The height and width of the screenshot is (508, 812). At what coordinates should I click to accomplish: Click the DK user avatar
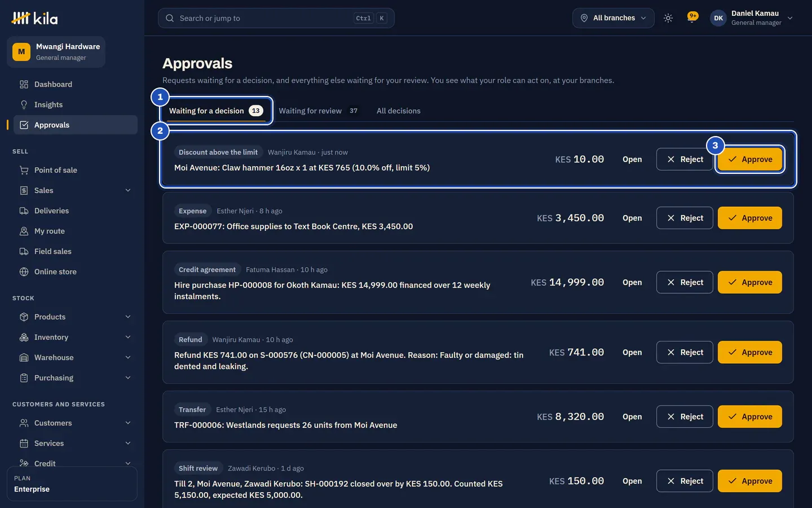718,18
